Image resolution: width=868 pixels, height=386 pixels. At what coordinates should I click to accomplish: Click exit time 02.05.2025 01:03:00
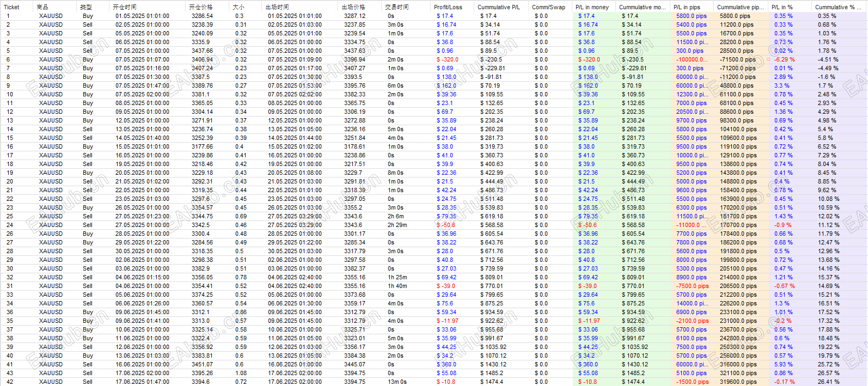tap(295, 24)
